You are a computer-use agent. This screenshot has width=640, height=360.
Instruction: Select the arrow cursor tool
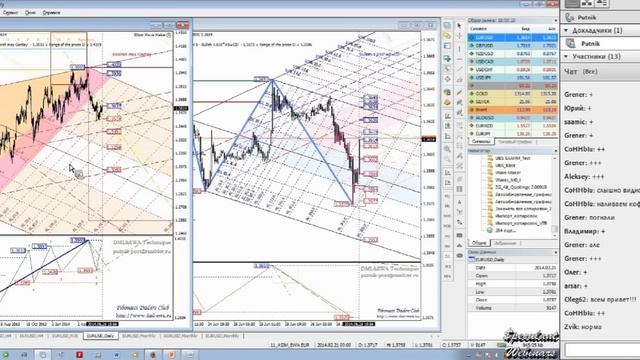tap(460, 25)
